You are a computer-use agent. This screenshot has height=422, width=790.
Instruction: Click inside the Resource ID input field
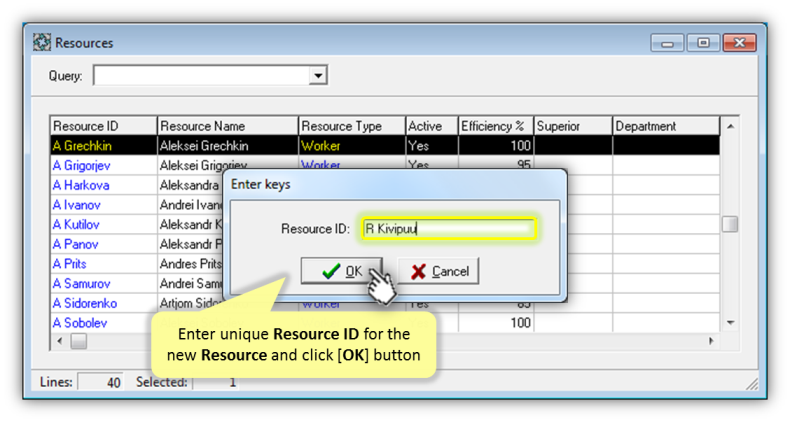click(448, 229)
